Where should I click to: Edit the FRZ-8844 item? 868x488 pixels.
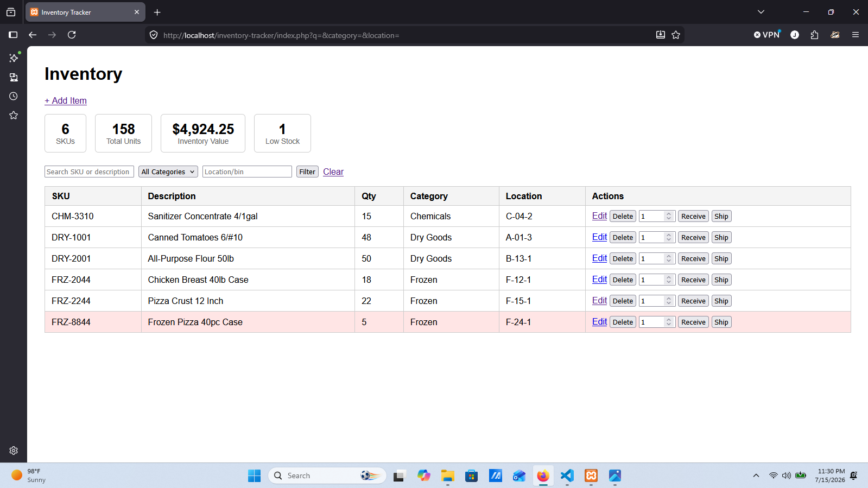tap(599, 321)
